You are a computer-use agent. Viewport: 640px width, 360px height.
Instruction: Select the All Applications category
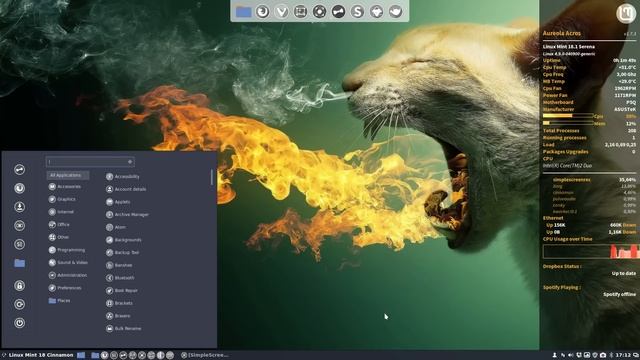(68, 175)
